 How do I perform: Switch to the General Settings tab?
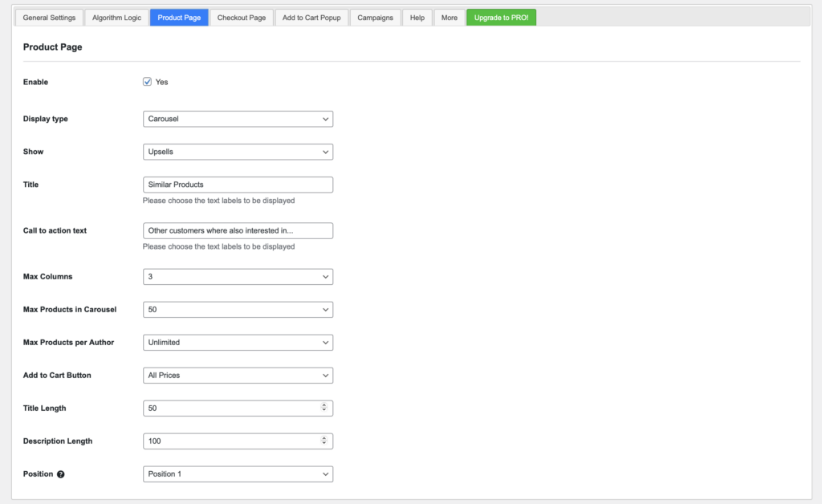coord(48,17)
